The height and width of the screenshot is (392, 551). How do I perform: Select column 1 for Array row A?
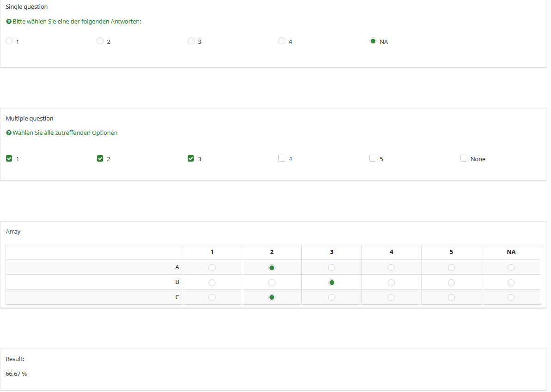coord(212,267)
